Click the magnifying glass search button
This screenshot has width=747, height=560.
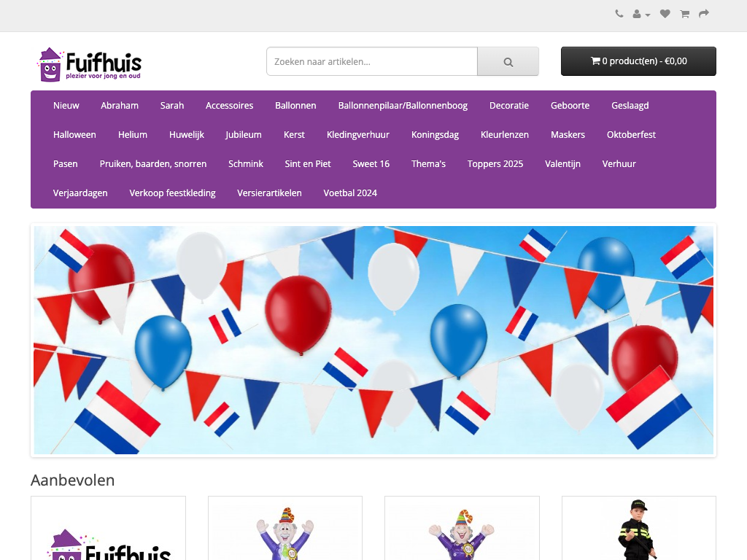pyautogui.click(x=508, y=61)
